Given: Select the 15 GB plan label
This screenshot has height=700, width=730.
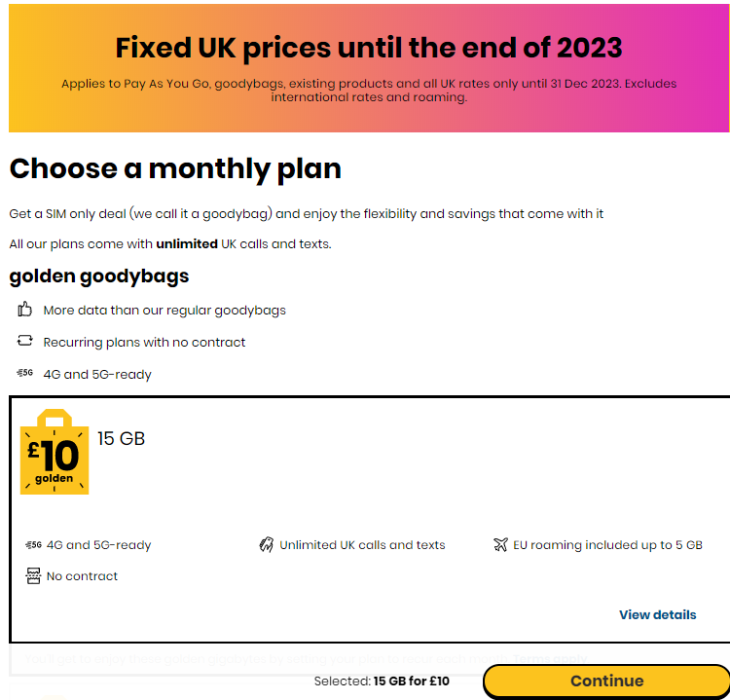Looking at the screenshot, I should click(121, 439).
